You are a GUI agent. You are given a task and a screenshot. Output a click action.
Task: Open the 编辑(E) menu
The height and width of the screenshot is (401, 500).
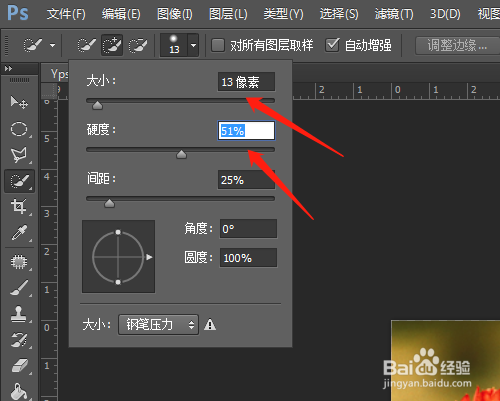click(121, 14)
